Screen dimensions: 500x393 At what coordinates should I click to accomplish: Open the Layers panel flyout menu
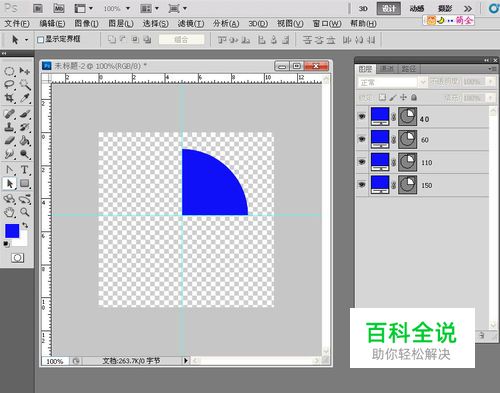(x=491, y=69)
